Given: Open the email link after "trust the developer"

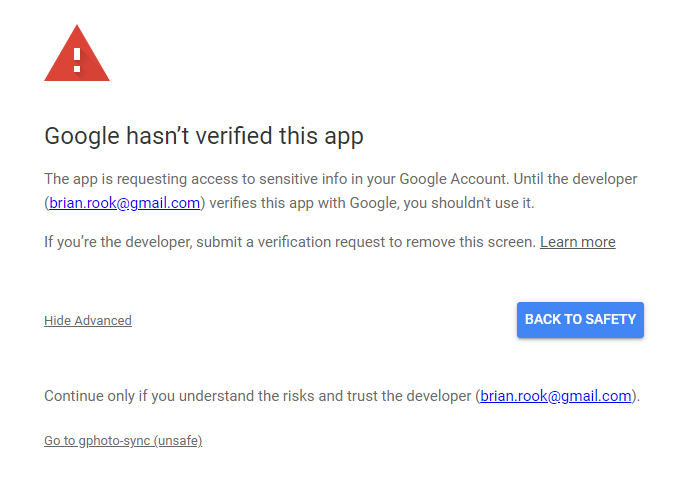Looking at the screenshot, I should [x=556, y=396].
